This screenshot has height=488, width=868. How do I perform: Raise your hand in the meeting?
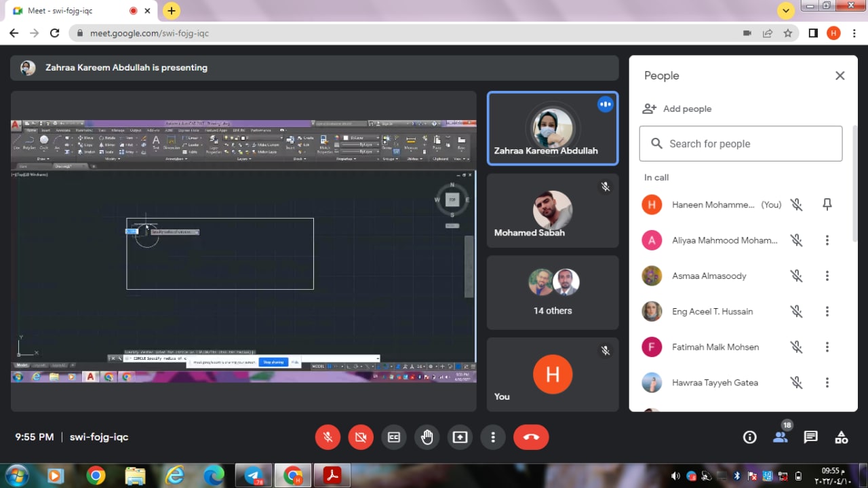pos(427,437)
